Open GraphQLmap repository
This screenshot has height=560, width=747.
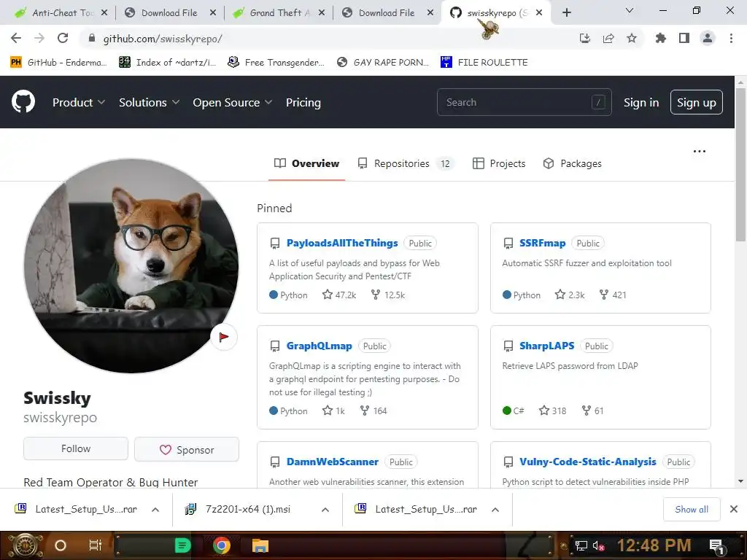coord(320,346)
